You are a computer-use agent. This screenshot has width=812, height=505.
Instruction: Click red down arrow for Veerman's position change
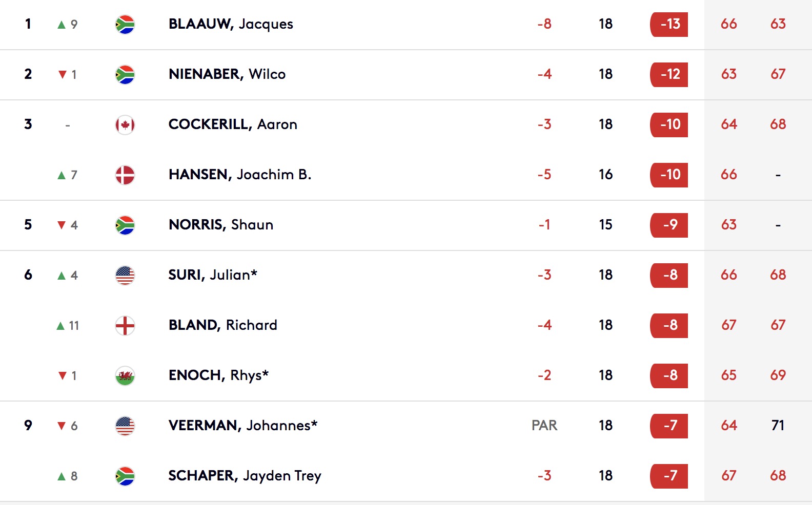click(62, 426)
